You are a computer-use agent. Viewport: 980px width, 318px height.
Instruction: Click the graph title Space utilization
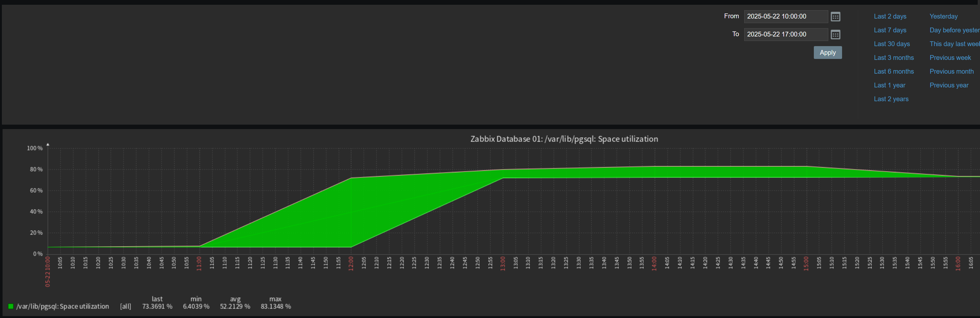coord(564,139)
